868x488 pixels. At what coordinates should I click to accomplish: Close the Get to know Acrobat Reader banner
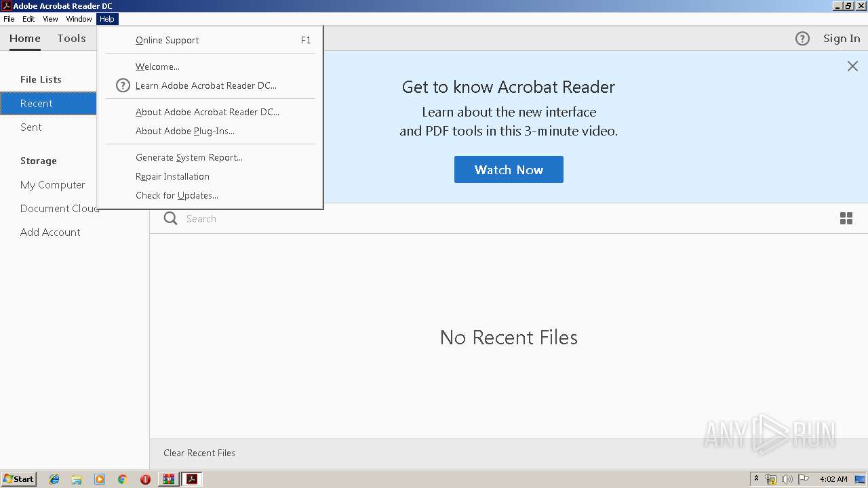[852, 66]
